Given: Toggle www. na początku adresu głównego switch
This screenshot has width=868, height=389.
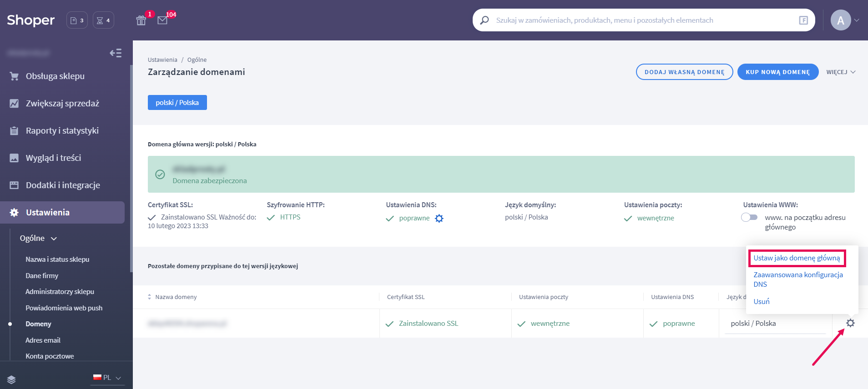Looking at the screenshot, I should (x=749, y=217).
